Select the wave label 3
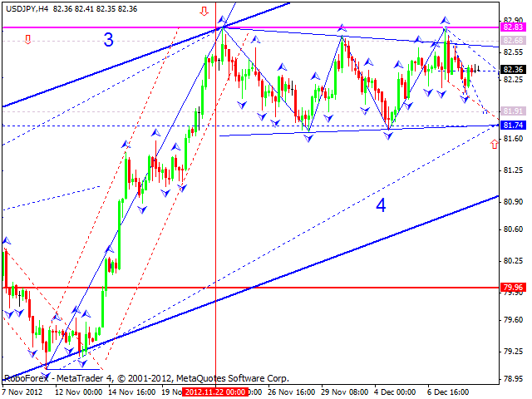 point(108,39)
